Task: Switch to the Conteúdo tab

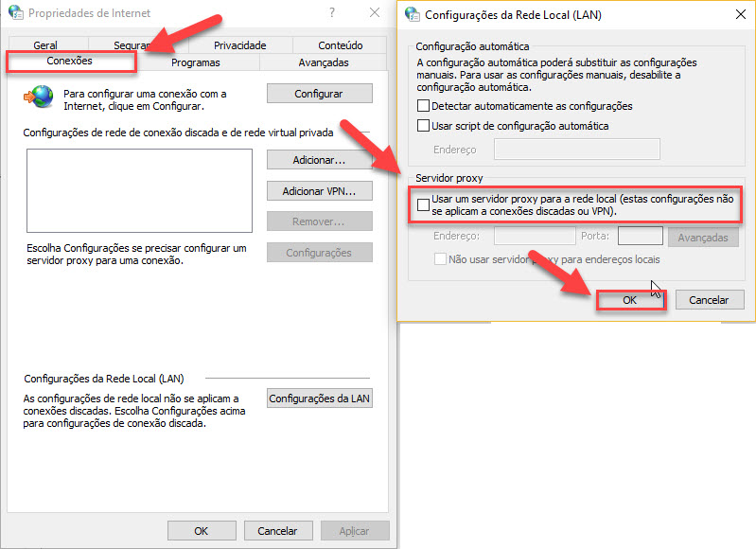Action: pos(341,44)
